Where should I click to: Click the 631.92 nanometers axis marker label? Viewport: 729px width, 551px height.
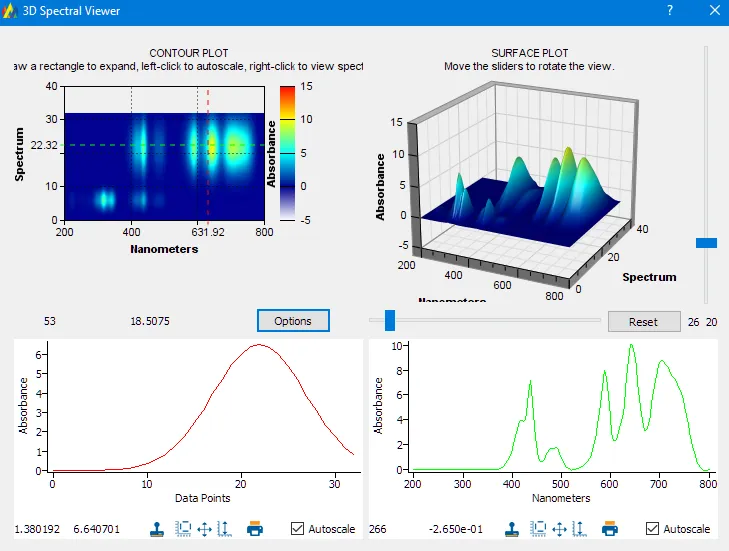click(x=208, y=232)
